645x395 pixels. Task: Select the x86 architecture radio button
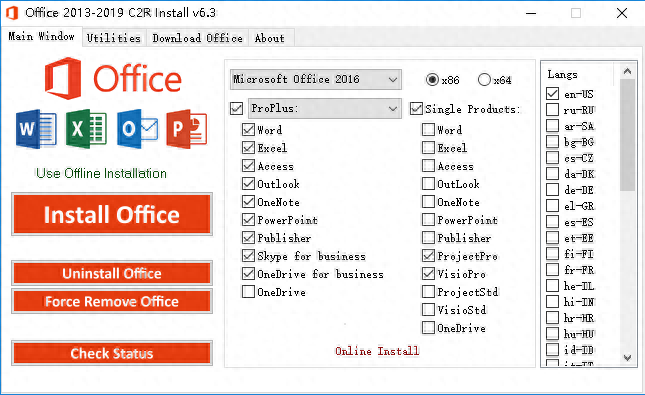[432, 79]
